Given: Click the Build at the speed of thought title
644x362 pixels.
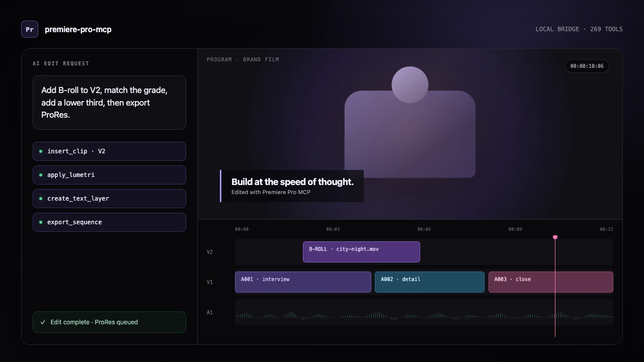Looking at the screenshot, I should (x=292, y=182).
